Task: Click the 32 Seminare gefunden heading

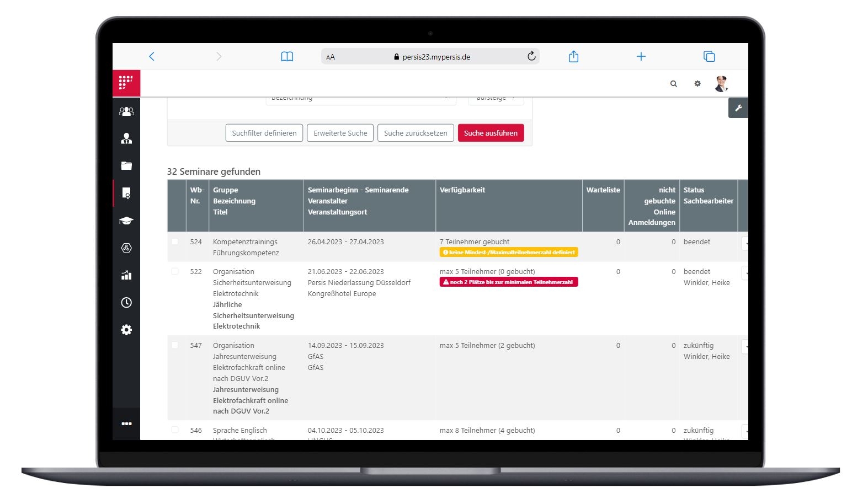Action: click(x=214, y=171)
